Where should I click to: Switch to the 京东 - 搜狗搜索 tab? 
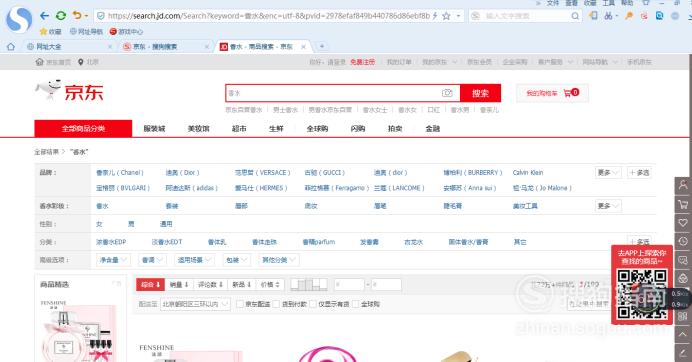tap(165, 46)
